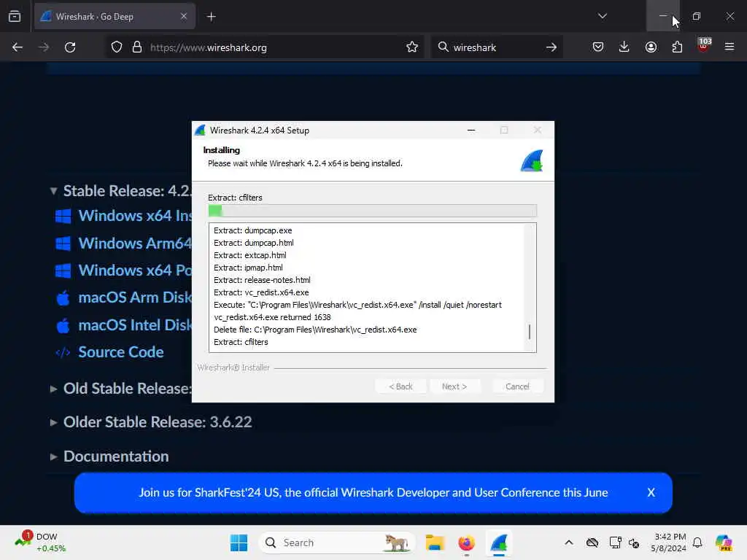Open the uBlock extension showing 103

pos(704,46)
